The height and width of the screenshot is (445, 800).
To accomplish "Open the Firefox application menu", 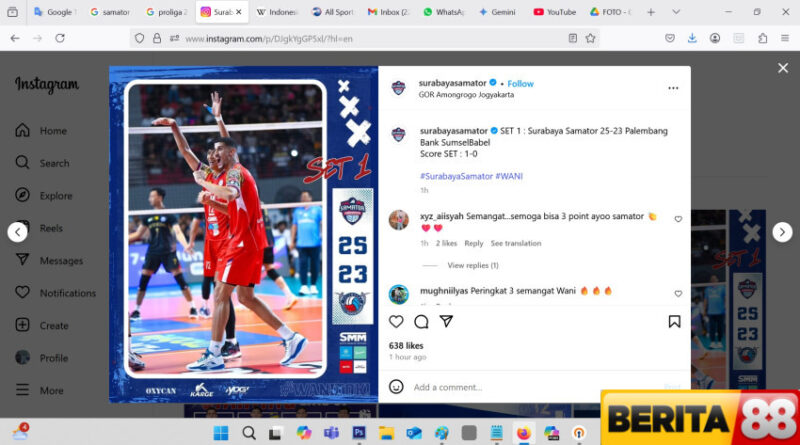I will [x=785, y=38].
